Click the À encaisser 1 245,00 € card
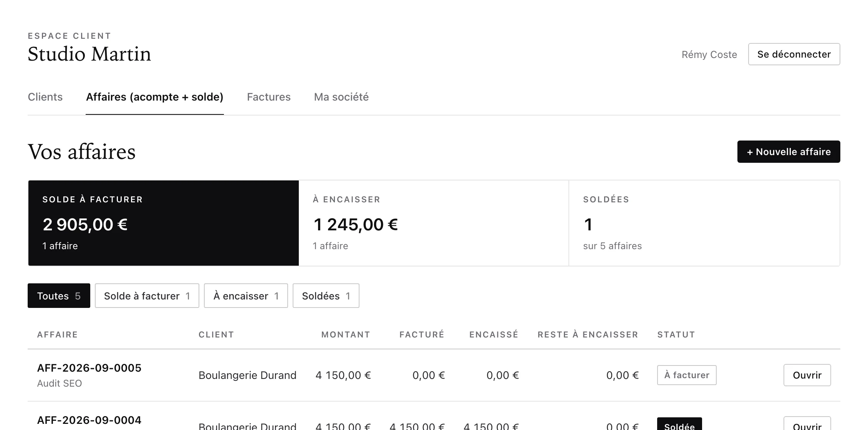Screen dimensions: 868x430 [434, 223]
